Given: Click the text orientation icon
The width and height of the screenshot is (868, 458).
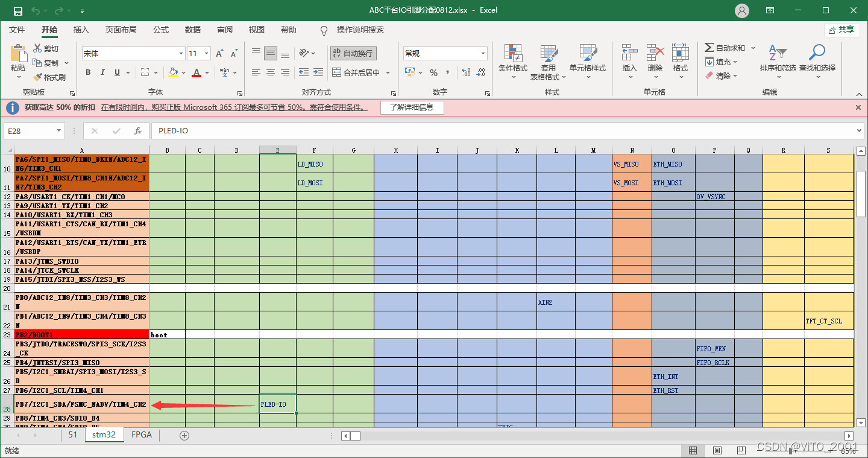Looking at the screenshot, I should (304, 53).
